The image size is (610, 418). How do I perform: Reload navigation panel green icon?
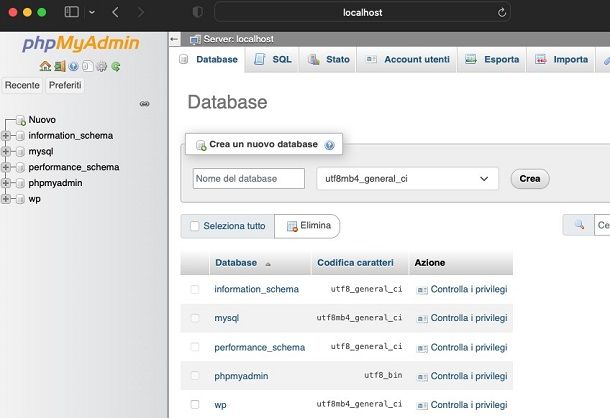pos(116,66)
